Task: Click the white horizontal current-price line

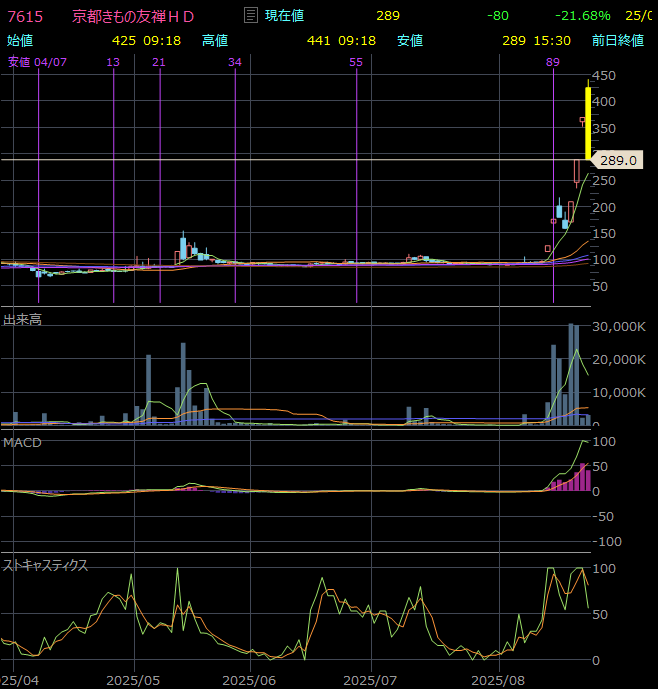Action: tap(300, 159)
